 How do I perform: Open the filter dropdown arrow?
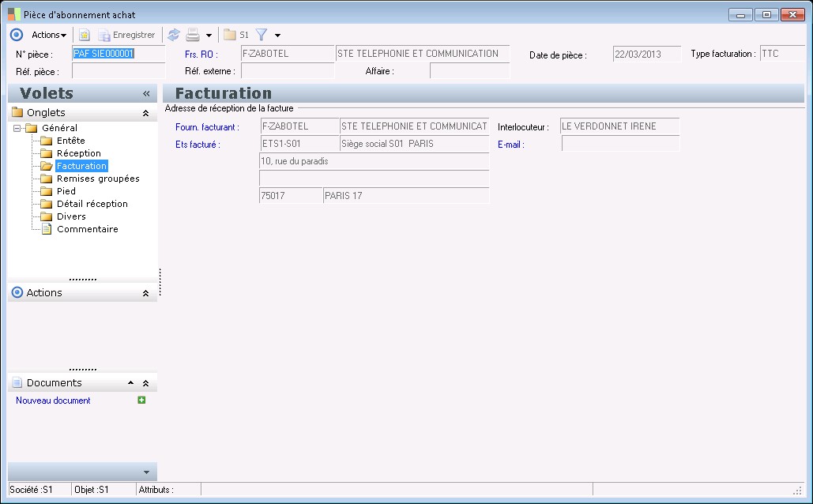tap(277, 36)
